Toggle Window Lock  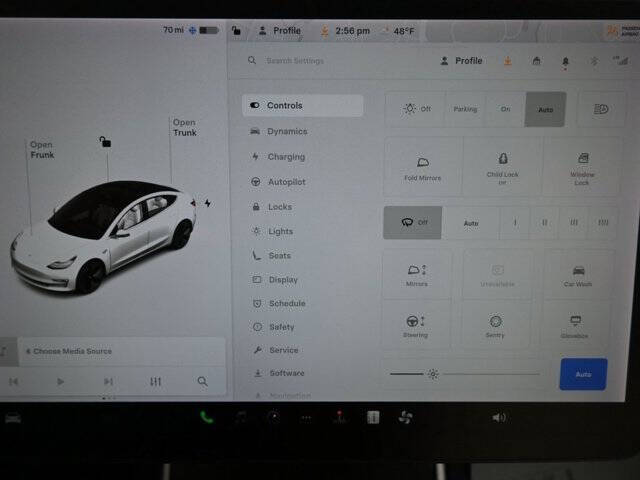(582, 168)
